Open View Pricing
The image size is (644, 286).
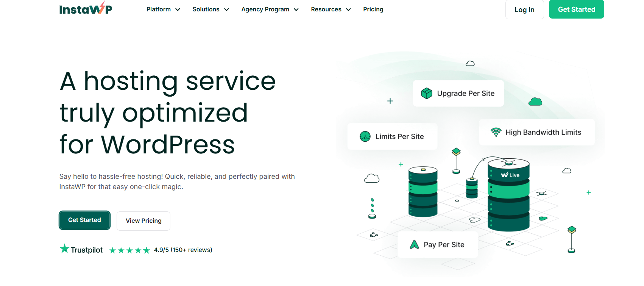[x=143, y=221]
